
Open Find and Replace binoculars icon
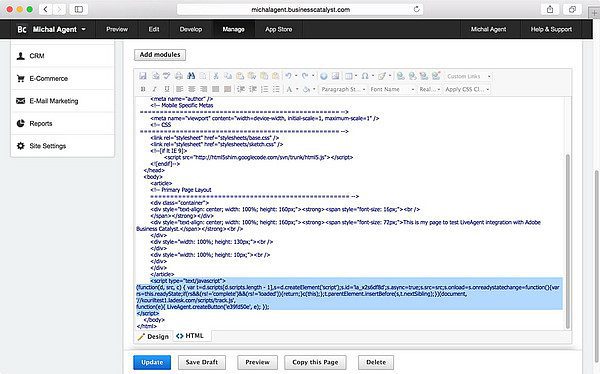pyautogui.click(x=191, y=76)
